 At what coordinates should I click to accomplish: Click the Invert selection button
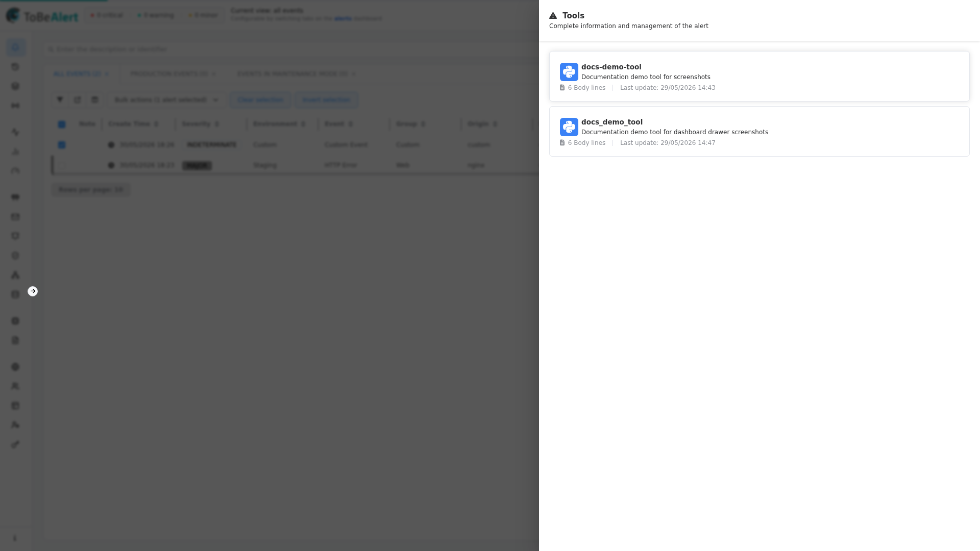(326, 100)
